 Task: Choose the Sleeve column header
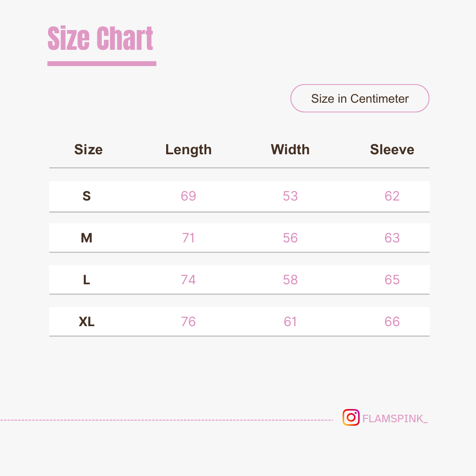(392, 150)
